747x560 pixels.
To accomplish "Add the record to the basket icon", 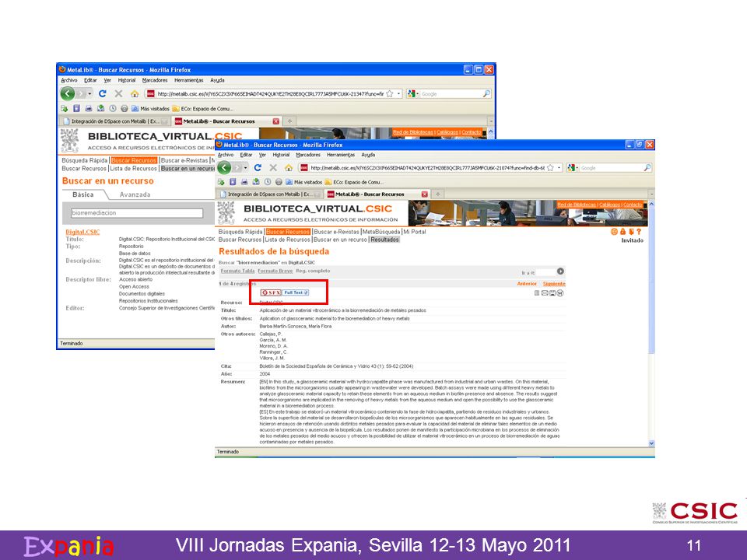I will (560, 293).
